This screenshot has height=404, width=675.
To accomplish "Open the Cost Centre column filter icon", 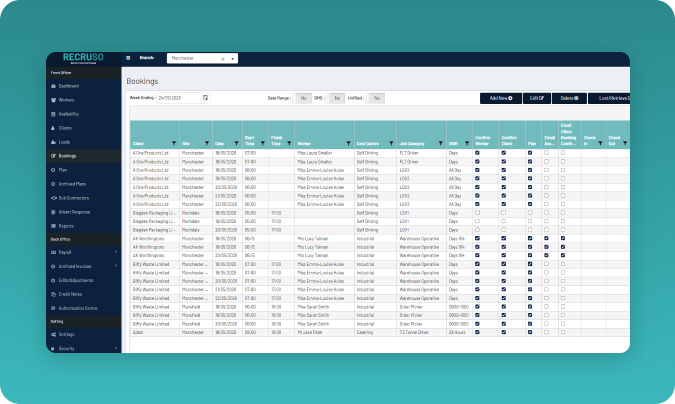I will click(x=391, y=143).
